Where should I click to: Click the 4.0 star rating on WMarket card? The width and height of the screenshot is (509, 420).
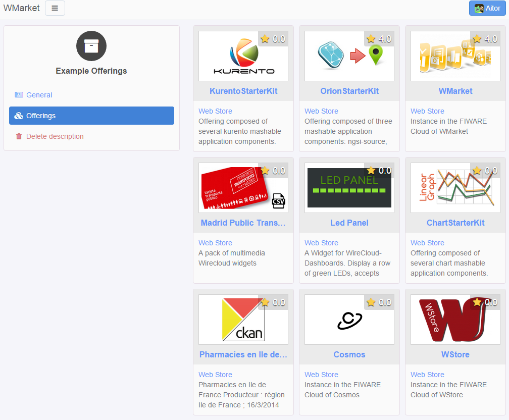485,39
